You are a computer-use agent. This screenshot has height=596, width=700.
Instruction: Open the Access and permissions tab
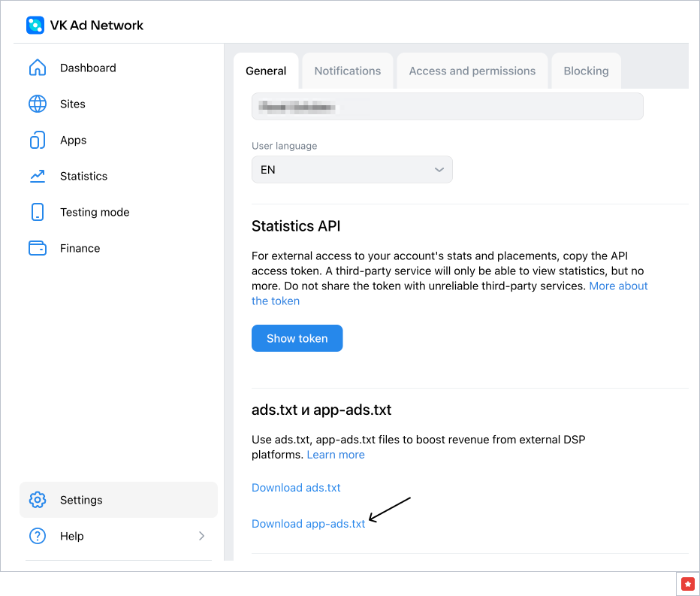(472, 71)
